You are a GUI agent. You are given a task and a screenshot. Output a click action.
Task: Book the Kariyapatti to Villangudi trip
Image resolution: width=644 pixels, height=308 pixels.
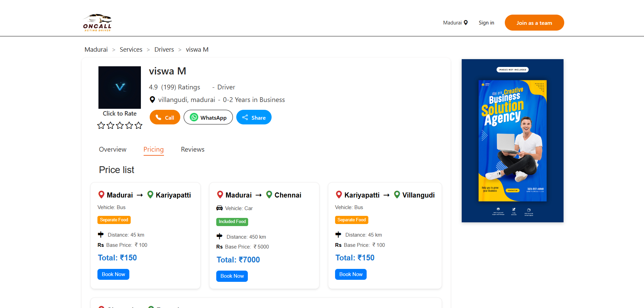tap(351, 274)
